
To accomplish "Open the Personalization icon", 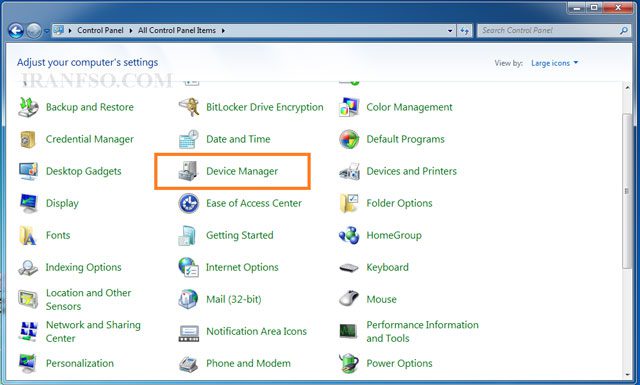I will coord(28,363).
